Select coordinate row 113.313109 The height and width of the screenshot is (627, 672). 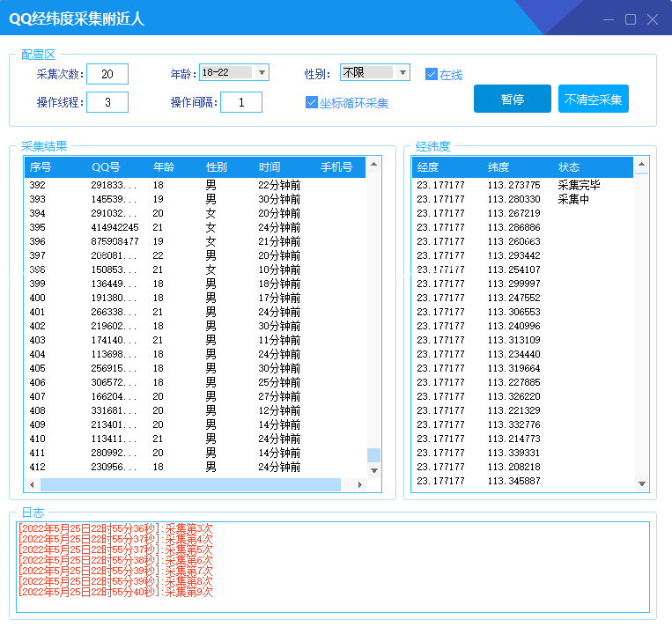(x=522, y=340)
